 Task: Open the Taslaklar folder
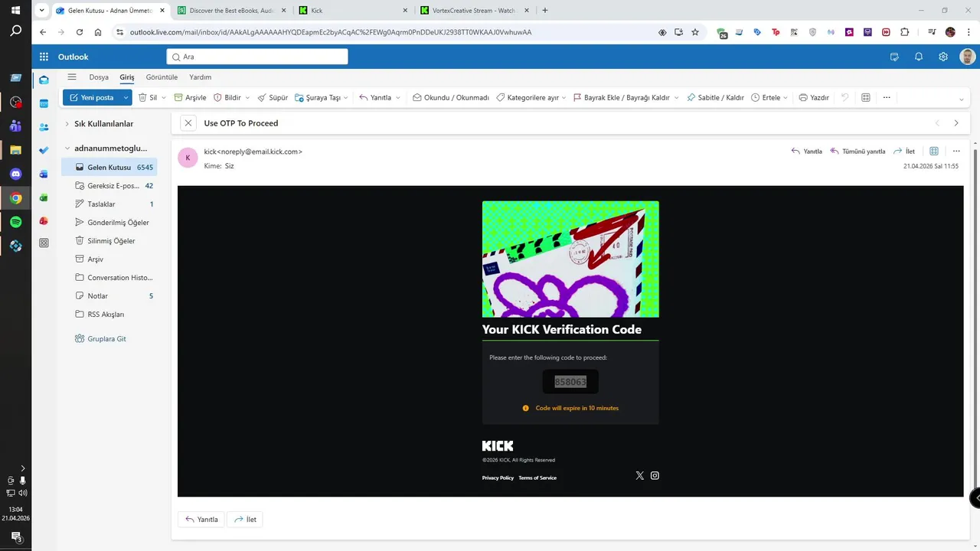click(109, 204)
